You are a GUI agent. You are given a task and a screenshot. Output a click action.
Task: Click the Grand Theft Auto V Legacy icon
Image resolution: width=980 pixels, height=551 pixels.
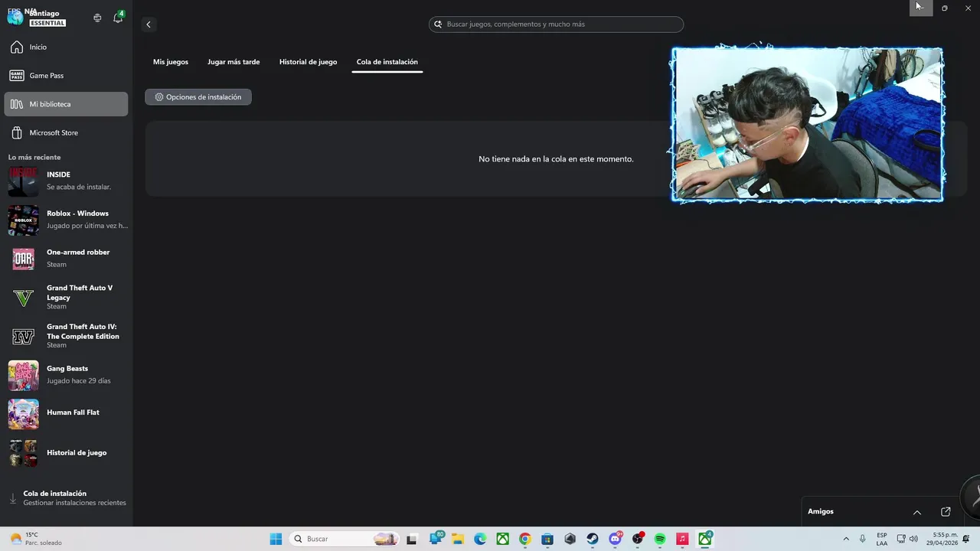(x=23, y=298)
